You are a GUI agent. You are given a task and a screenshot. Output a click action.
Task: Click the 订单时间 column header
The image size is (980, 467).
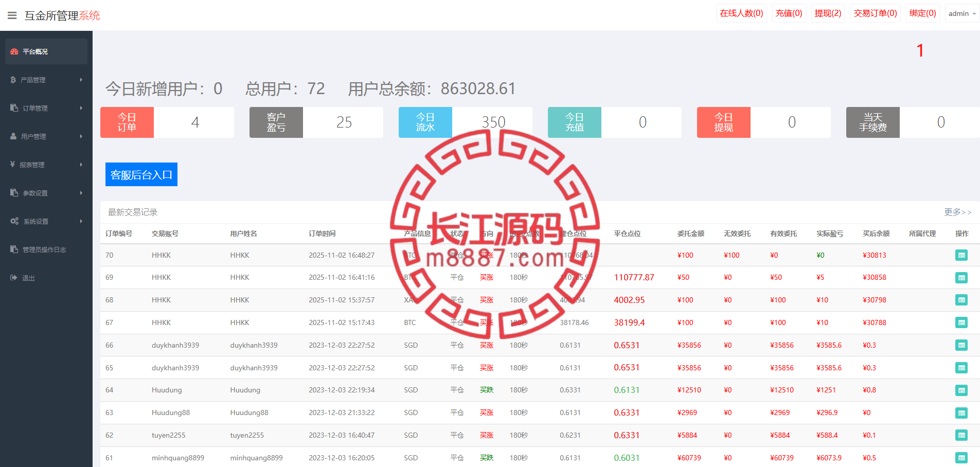tap(322, 233)
